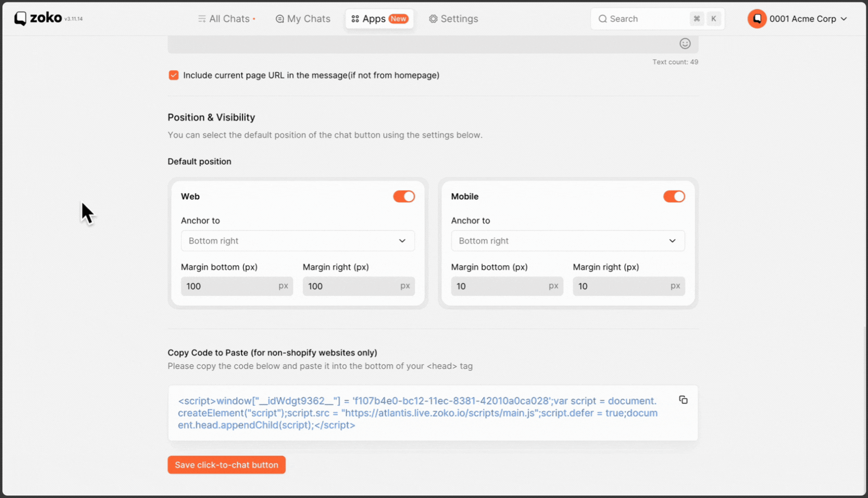The image size is (868, 498).
Task: Uncheck Include current page URL checkbox
Action: tap(174, 75)
